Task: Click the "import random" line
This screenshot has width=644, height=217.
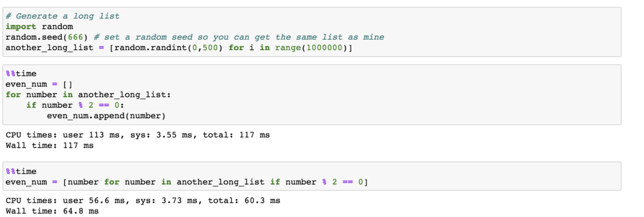Action: (x=39, y=27)
